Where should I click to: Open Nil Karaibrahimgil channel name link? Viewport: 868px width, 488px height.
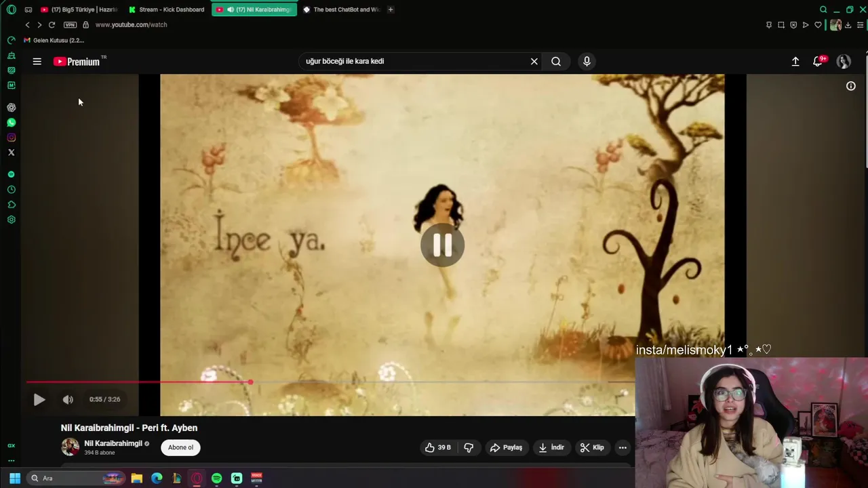tap(113, 443)
